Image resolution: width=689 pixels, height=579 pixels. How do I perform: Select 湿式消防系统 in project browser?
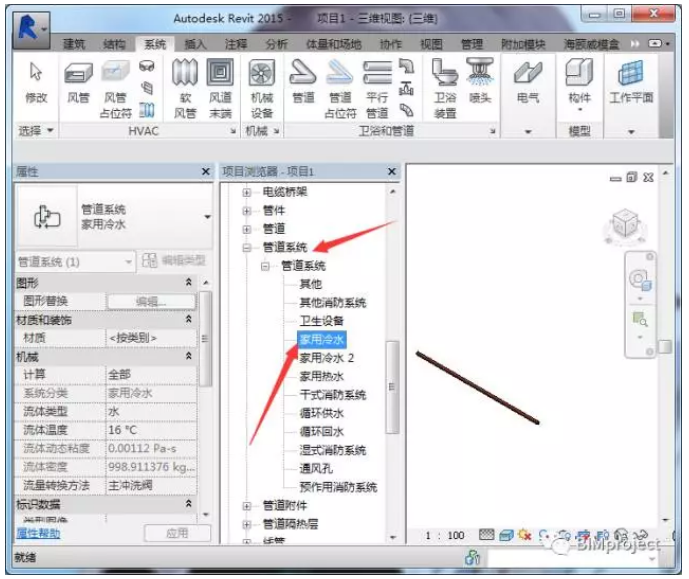pyautogui.click(x=333, y=450)
